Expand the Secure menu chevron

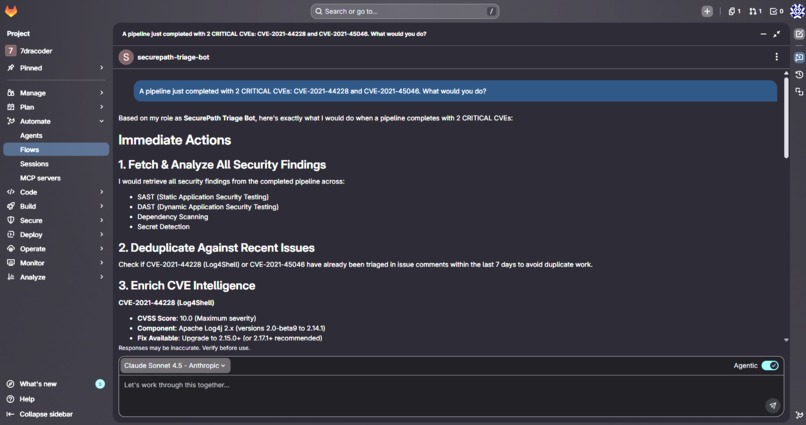101,220
